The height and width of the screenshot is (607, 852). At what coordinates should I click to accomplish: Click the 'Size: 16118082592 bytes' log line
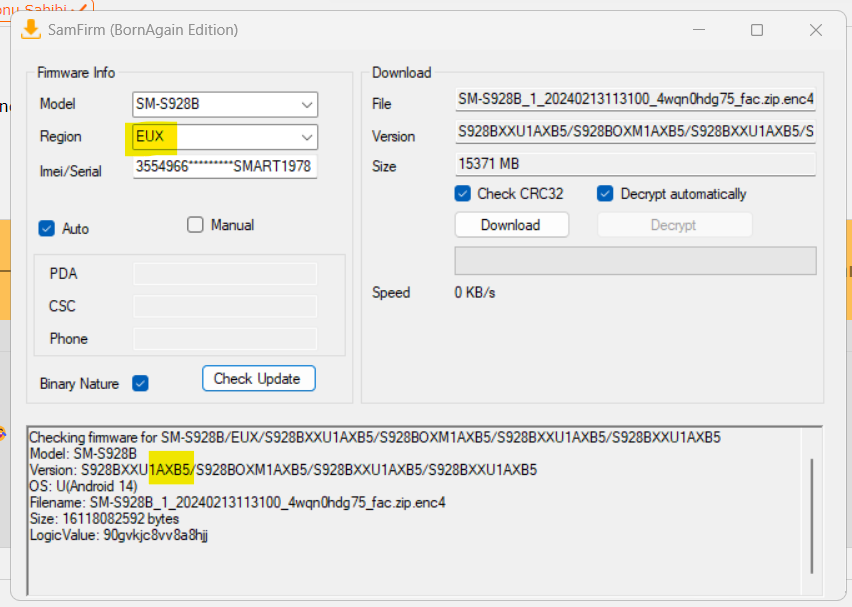(104, 518)
